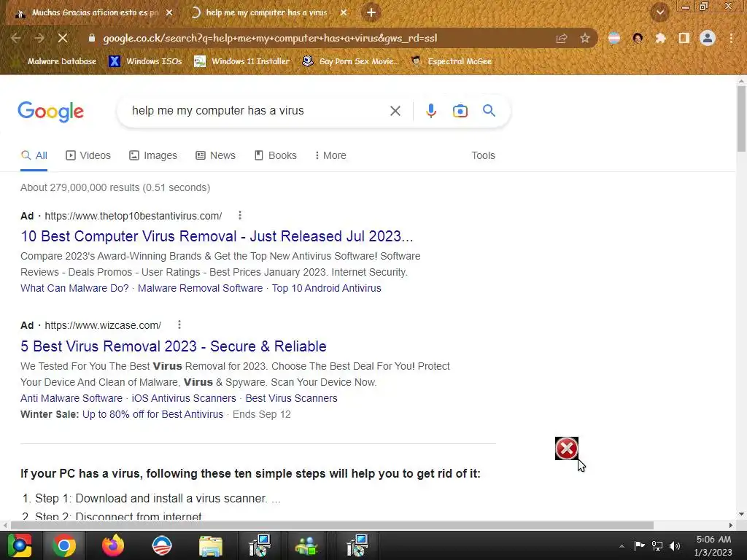The height and width of the screenshot is (560, 747).
Task: Open the share page icon in address bar
Action: (562, 39)
